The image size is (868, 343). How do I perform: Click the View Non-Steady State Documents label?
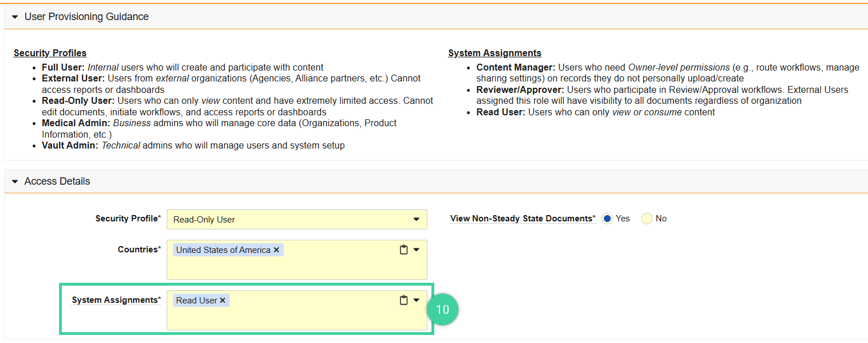coord(522,219)
